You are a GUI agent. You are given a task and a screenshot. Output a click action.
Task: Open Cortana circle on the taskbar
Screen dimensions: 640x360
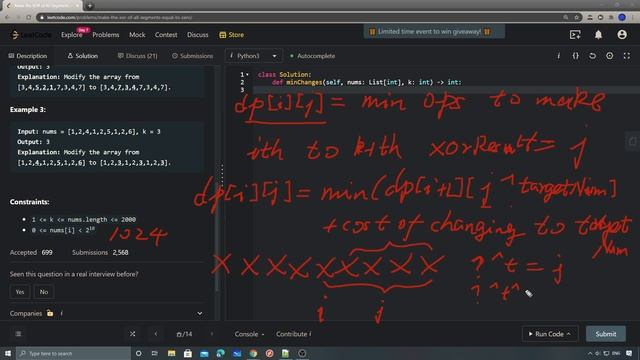point(138,353)
